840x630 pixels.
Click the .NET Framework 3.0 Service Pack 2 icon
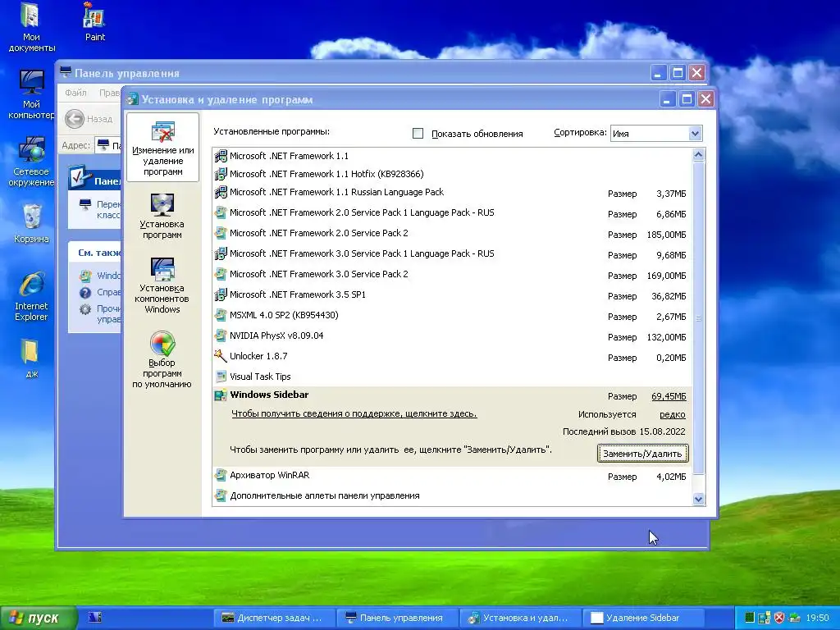click(220, 274)
